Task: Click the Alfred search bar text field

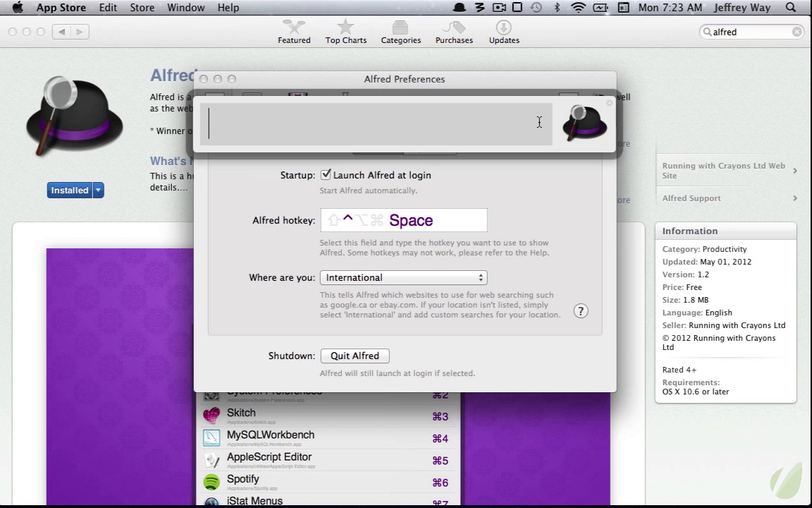Action: pos(376,124)
